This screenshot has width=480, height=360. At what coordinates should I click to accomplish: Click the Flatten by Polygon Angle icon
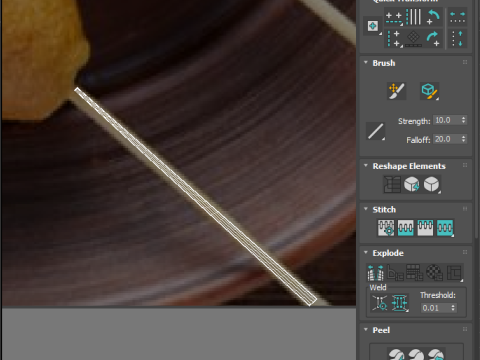pyautogui.click(x=395, y=273)
